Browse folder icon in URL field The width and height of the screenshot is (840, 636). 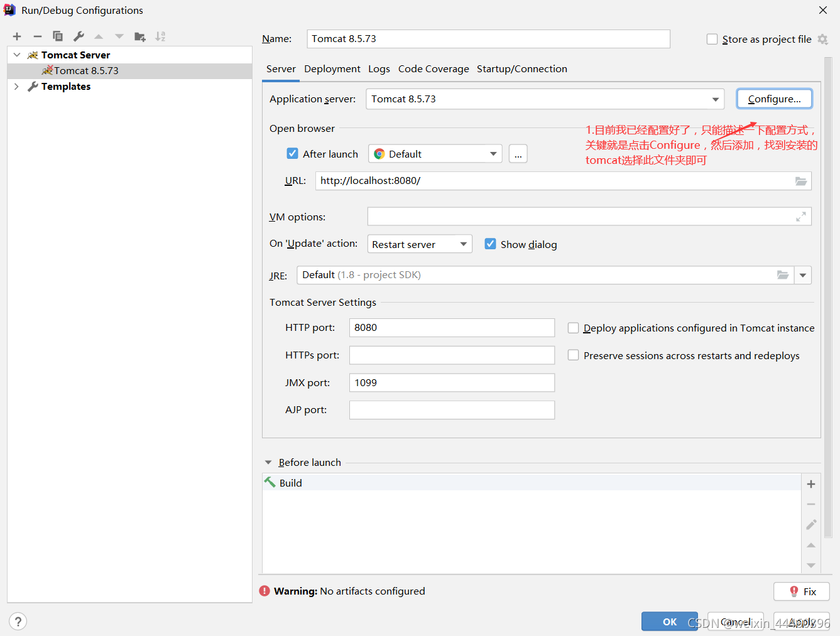[801, 181]
